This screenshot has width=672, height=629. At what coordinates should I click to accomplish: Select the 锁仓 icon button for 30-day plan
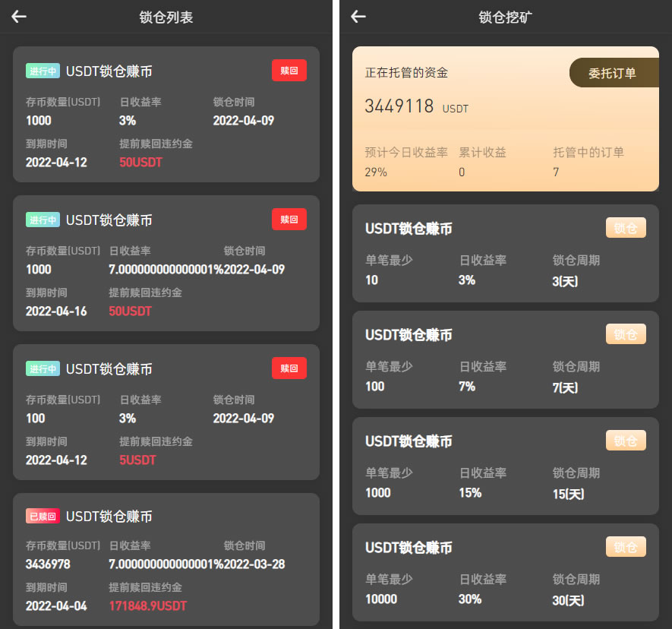(x=625, y=546)
